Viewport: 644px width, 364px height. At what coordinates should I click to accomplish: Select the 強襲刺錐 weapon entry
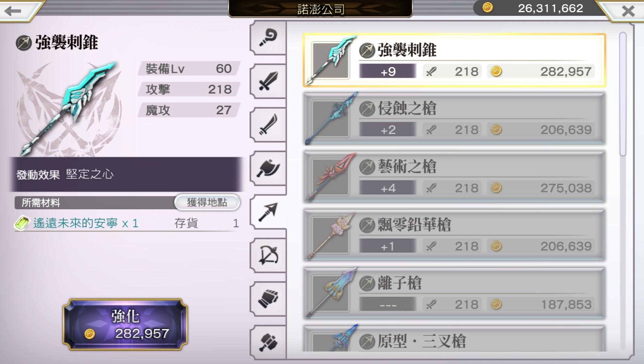pyautogui.click(x=454, y=60)
